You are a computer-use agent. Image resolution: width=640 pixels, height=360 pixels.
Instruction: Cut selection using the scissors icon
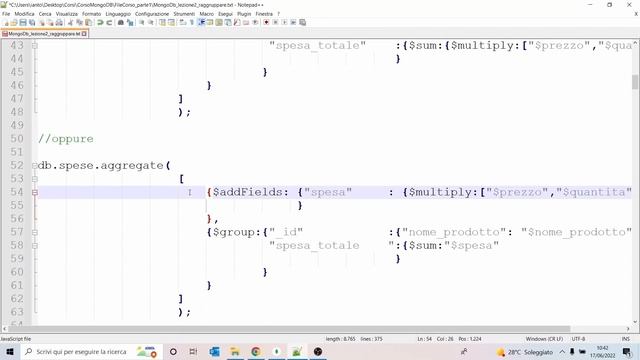[70, 23]
